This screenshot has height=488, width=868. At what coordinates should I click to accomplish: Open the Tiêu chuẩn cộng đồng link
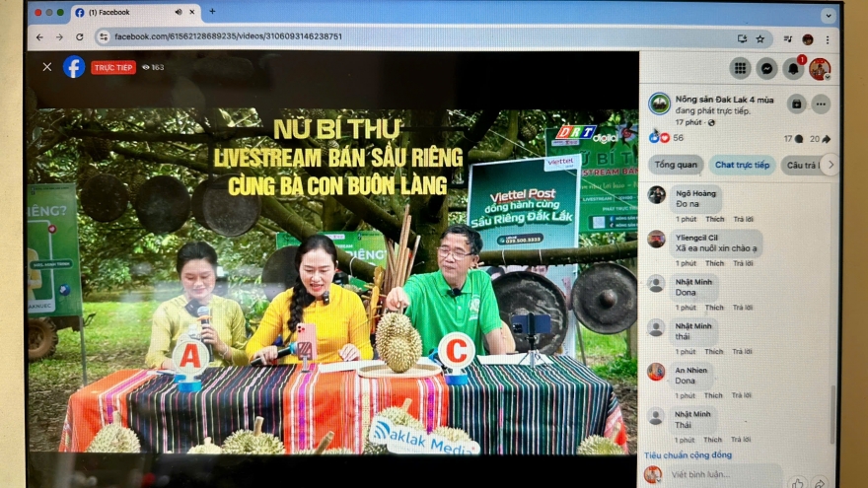pos(688,454)
